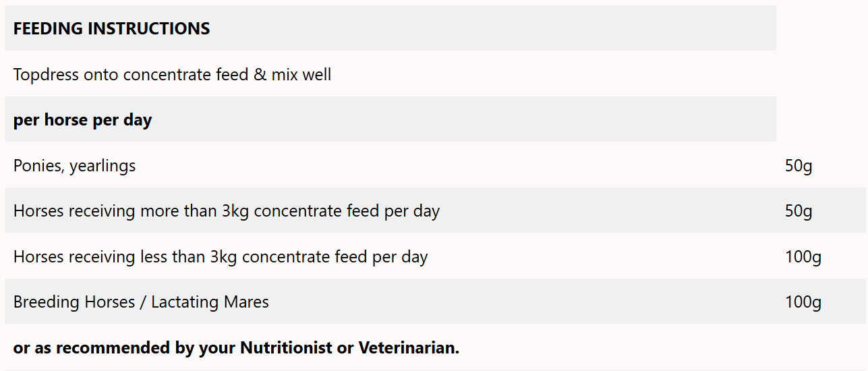Click the 'Breeding Horses' text
868x371 pixels.
(74, 302)
